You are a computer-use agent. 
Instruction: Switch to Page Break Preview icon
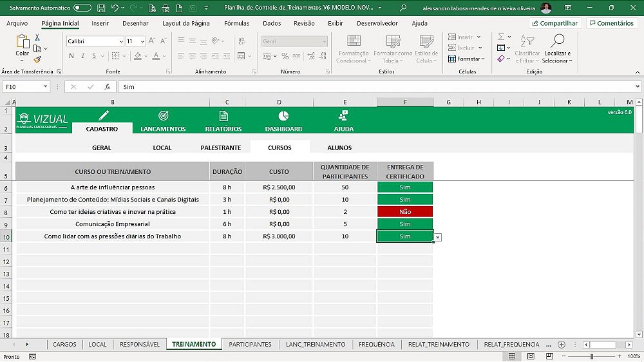549,356
